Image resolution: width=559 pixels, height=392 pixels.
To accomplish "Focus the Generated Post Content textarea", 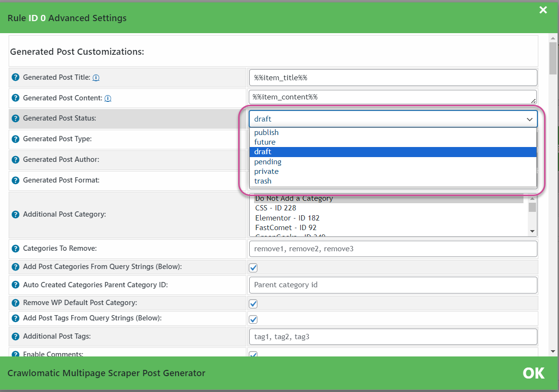I will [393, 97].
